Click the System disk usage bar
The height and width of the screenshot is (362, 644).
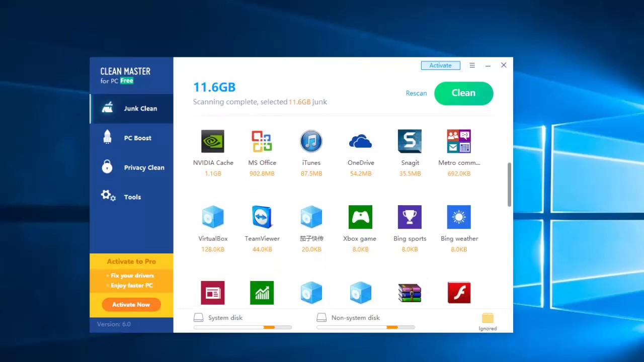coord(243,327)
